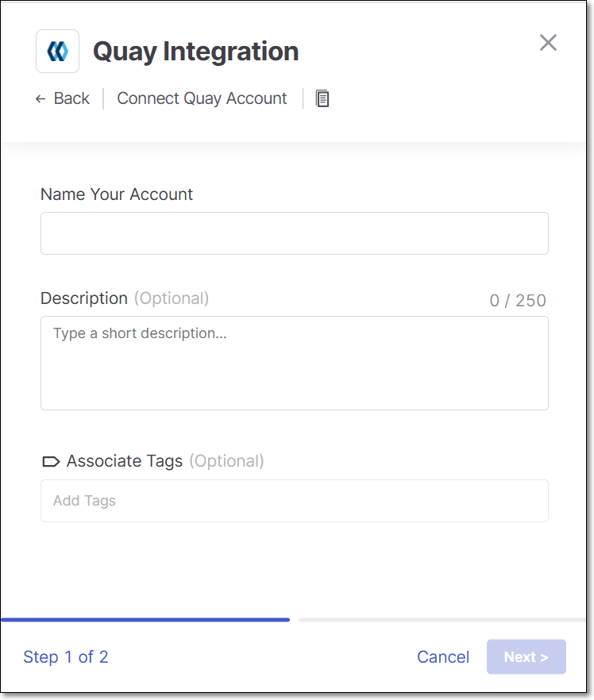
Task: Close the Quay Integration dialog
Action: pyautogui.click(x=548, y=43)
